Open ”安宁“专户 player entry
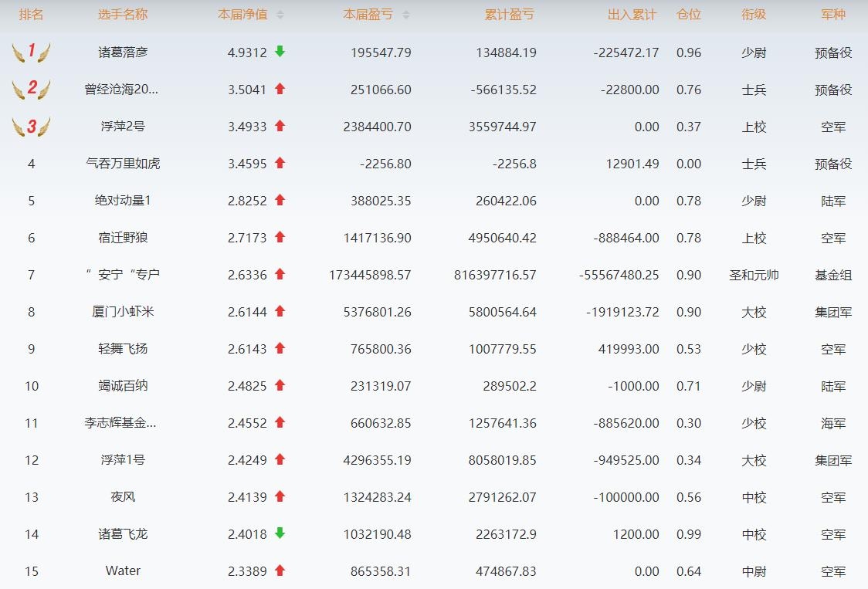868x589 pixels. click(x=123, y=275)
